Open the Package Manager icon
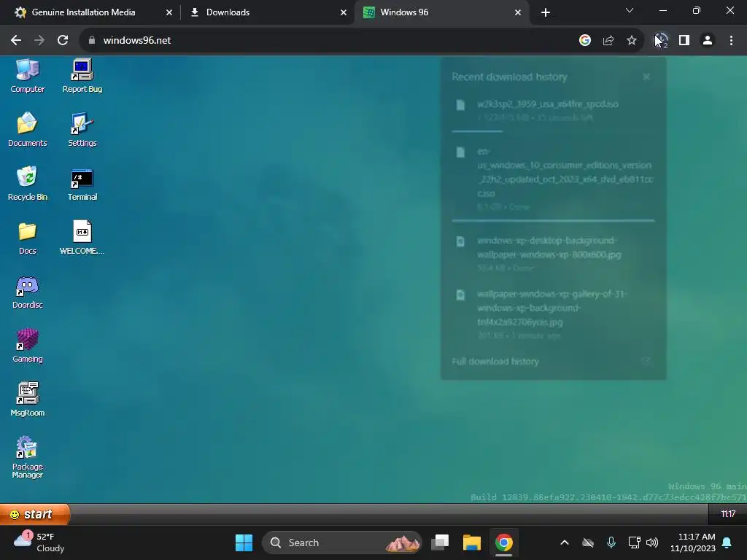 click(x=28, y=457)
